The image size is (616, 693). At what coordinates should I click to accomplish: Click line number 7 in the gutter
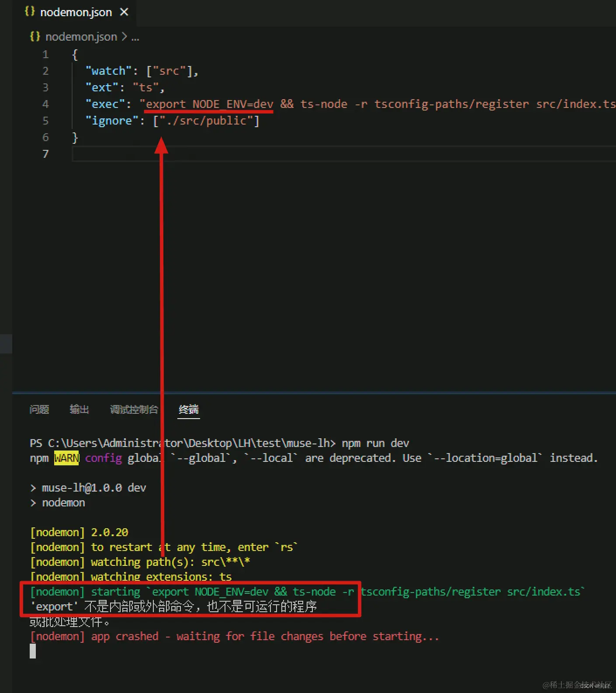[x=45, y=154]
